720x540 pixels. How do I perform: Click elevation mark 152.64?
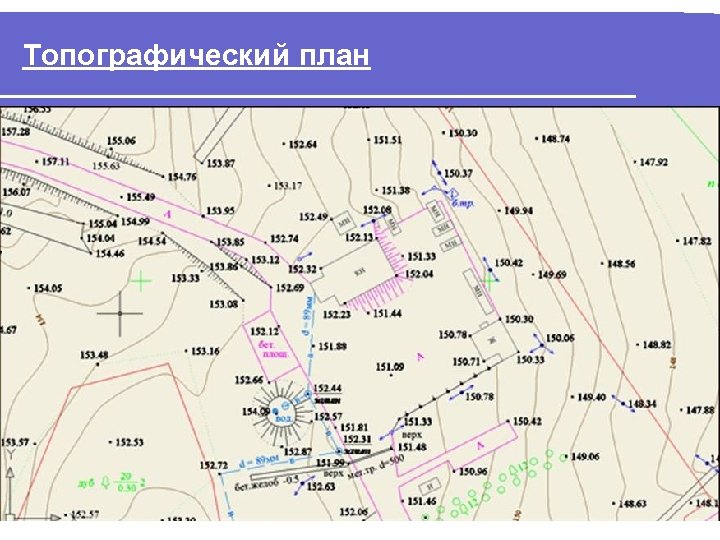click(x=302, y=145)
